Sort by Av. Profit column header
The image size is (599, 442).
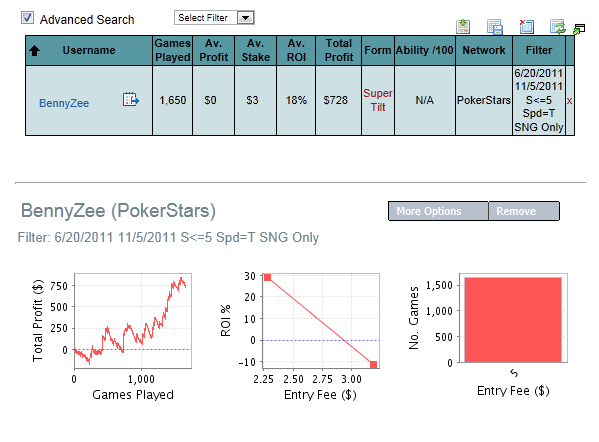[x=214, y=50]
